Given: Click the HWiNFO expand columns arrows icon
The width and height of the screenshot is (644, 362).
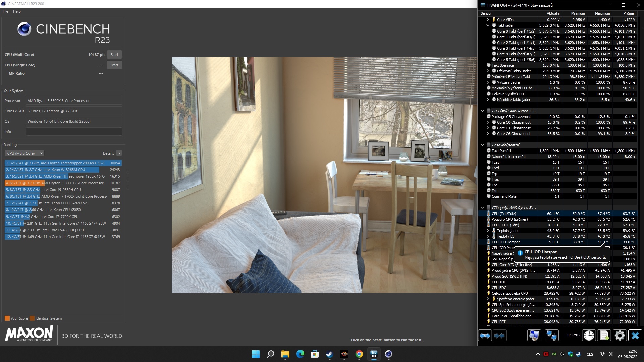Looking at the screenshot, I should 485,336.
